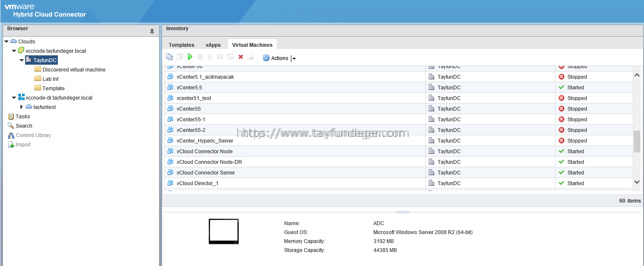Click the red Stopped icon for vCenter5.1_acilmayacak
Viewport: 644px width, 266px height.
[561, 77]
